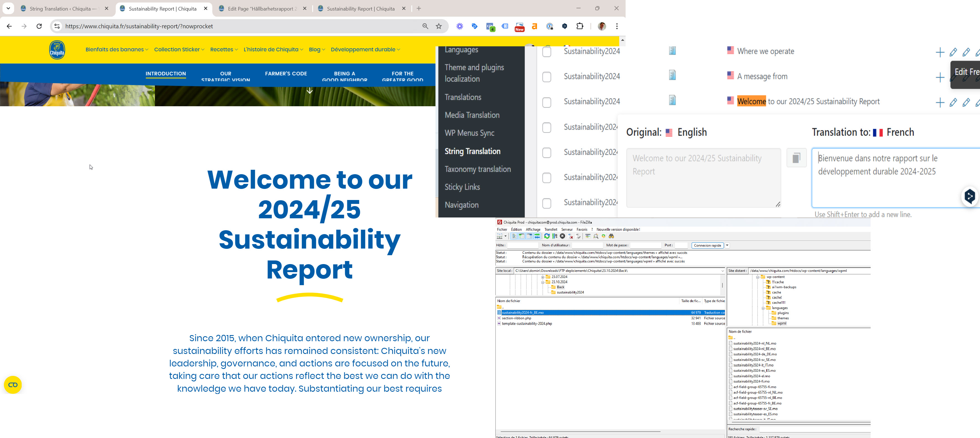The width and height of the screenshot is (980, 438).
Task: Switch to Edit Page Hållbarhetsrapport tab
Action: (x=263, y=8)
